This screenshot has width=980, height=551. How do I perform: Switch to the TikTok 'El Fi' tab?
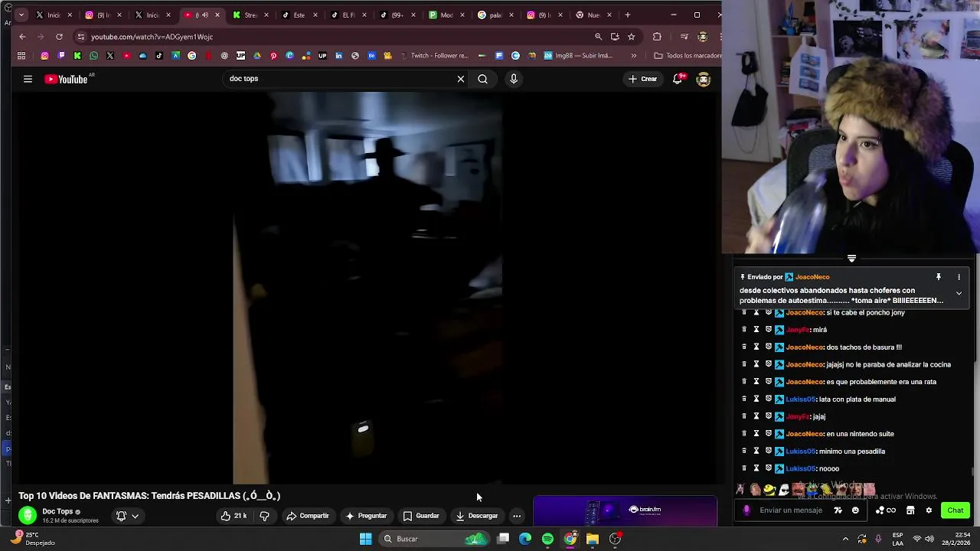click(348, 15)
